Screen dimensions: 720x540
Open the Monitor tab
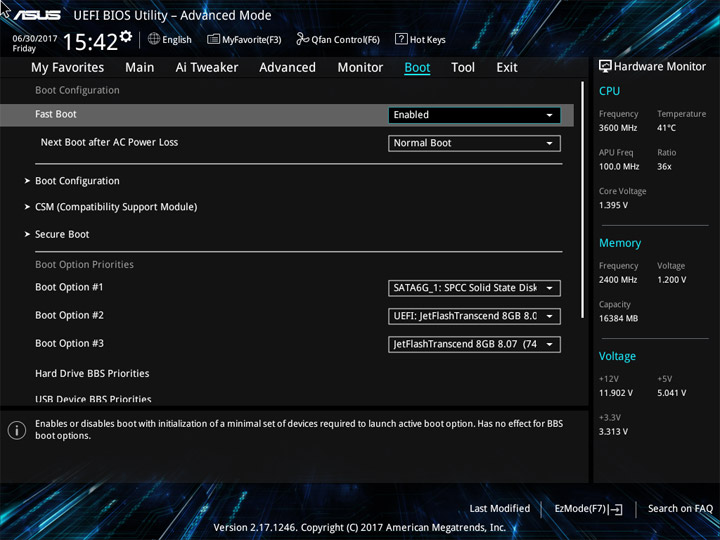coord(360,68)
